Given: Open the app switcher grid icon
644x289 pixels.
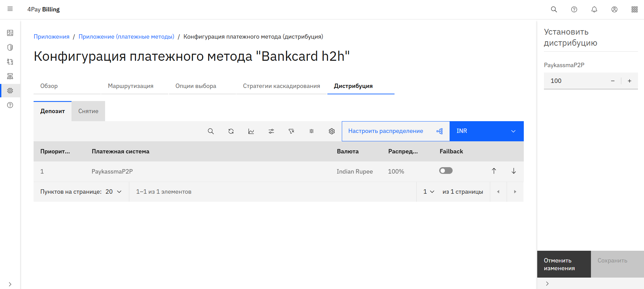Looking at the screenshot, I should tap(635, 9).
